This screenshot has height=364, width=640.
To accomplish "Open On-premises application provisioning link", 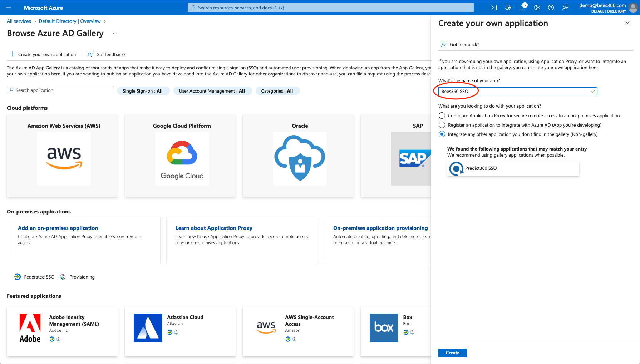I will (x=380, y=228).
